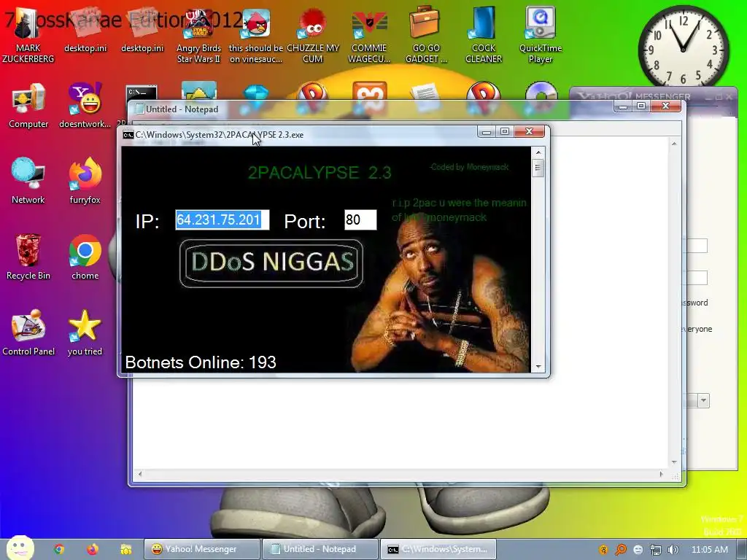Minimize the 2PACALYPSE 2.3.exe window
Image resolution: width=747 pixels, height=560 pixels.
pos(487,132)
